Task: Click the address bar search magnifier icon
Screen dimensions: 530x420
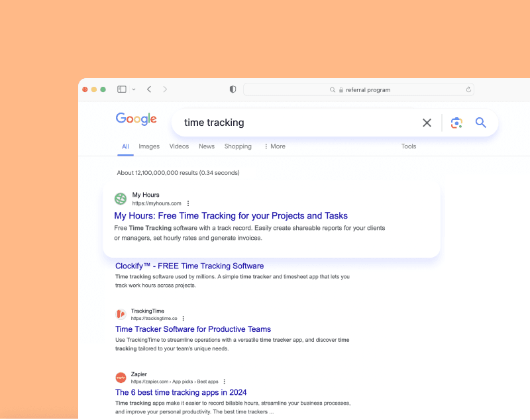Action: [x=333, y=90]
